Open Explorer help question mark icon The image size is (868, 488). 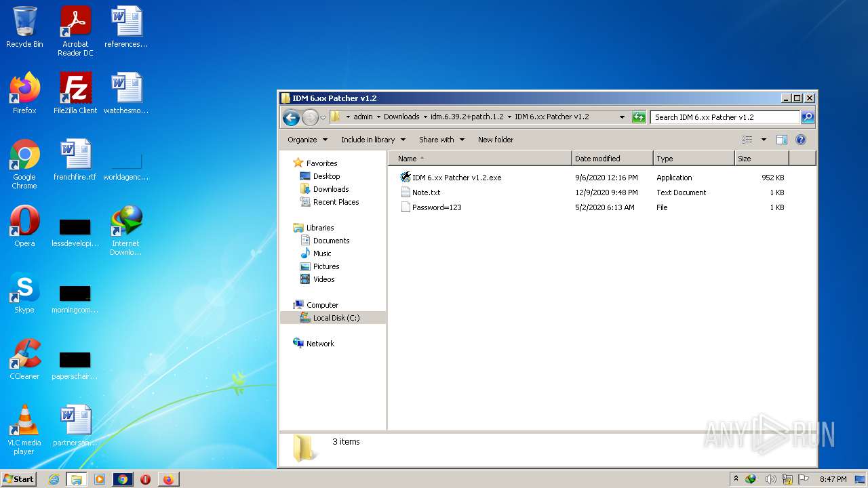click(x=800, y=140)
